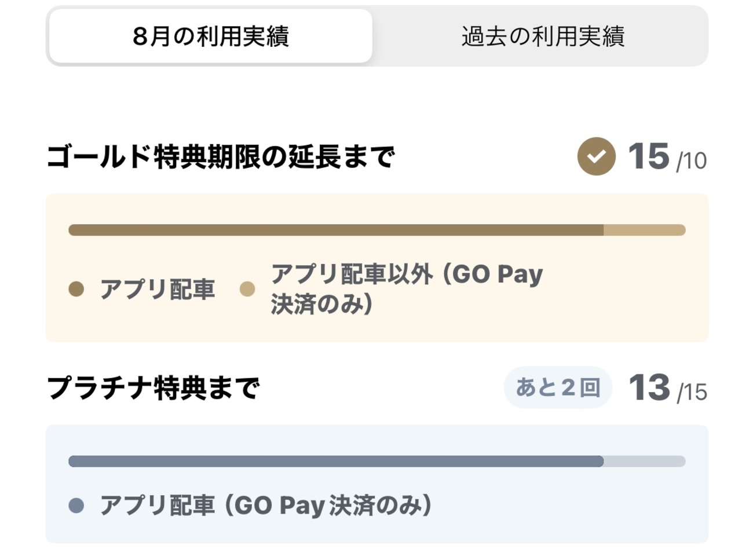
Task: Tap the platinum count number 13
Action: point(649,387)
